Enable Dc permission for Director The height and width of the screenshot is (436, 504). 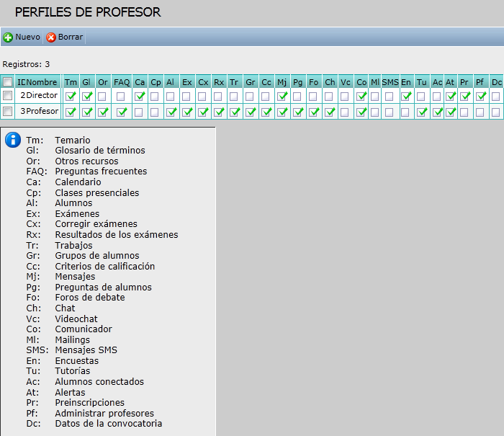point(496,97)
